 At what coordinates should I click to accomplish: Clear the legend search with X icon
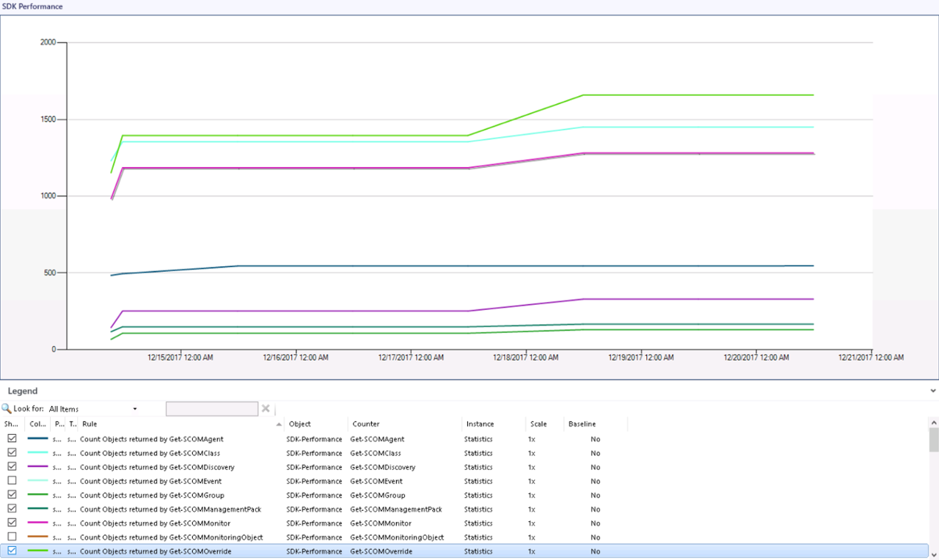tap(266, 409)
